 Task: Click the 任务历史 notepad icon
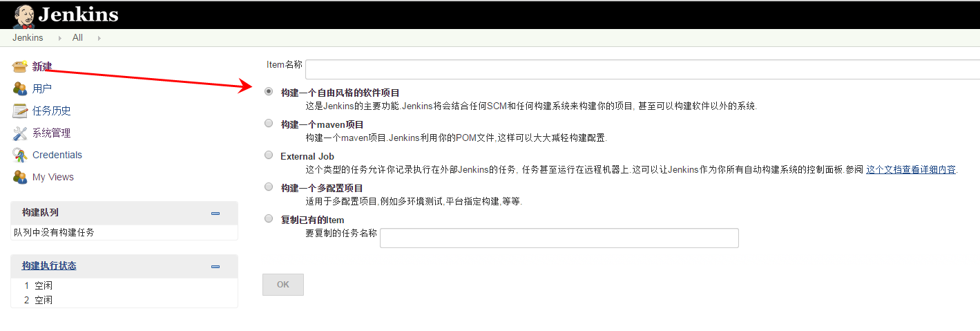[x=20, y=111]
